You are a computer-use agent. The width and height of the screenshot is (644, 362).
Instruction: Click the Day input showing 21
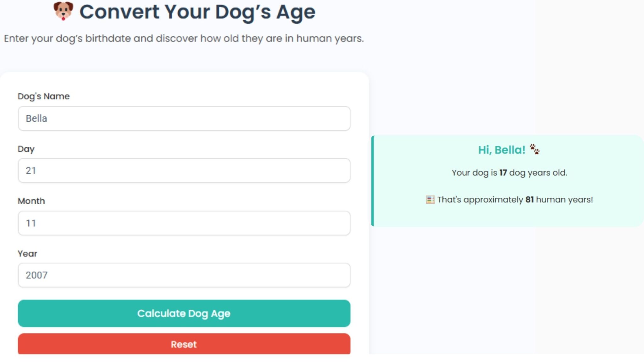pos(184,170)
